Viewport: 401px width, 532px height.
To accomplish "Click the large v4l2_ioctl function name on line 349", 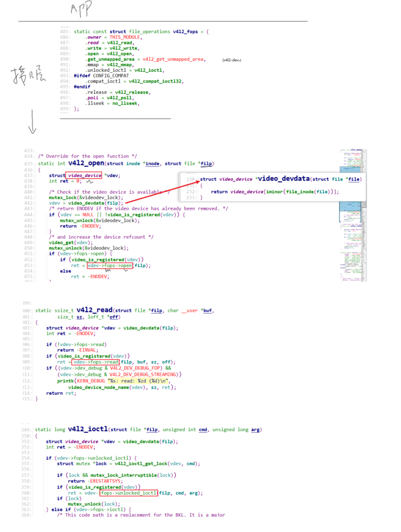I will tap(87, 429).
